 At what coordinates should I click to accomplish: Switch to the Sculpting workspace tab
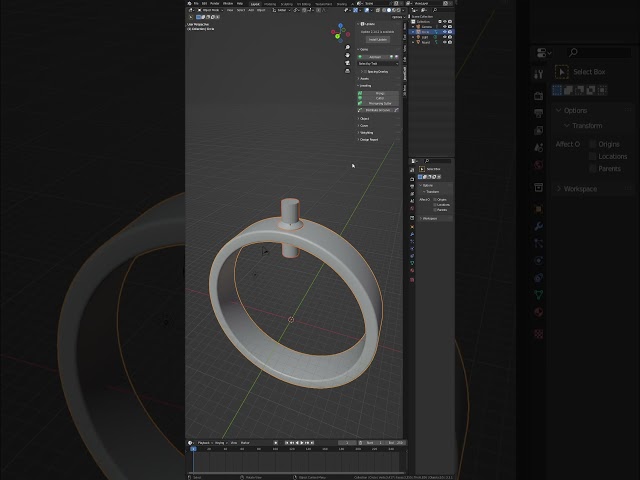[x=287, y=4]
